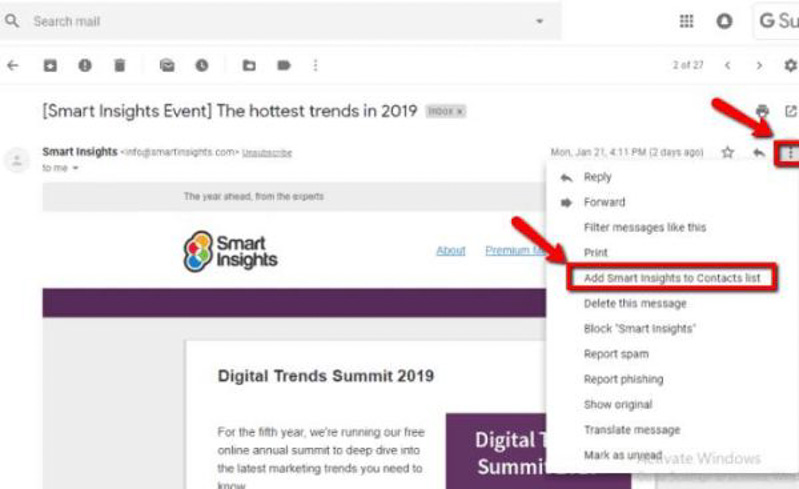Screen dimensions: 799x489
Task: Select Report phishing menu entry
Action: pos(672,379)
